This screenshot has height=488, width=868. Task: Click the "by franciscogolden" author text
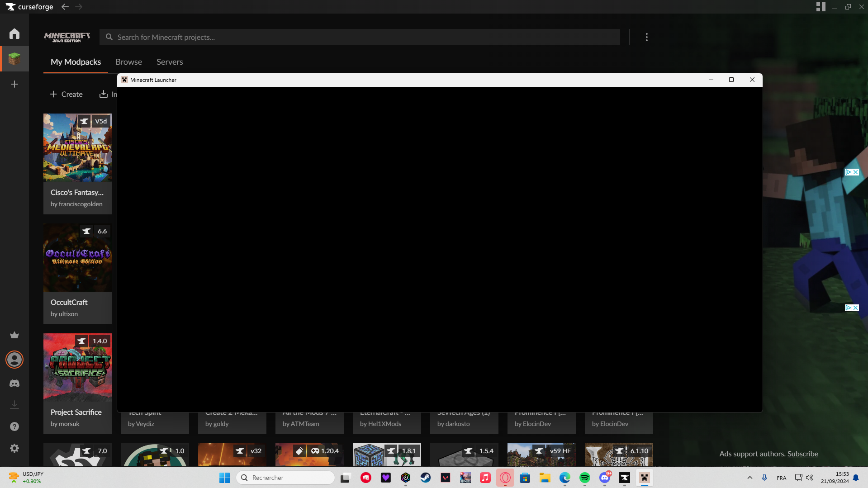click(76, 204)
